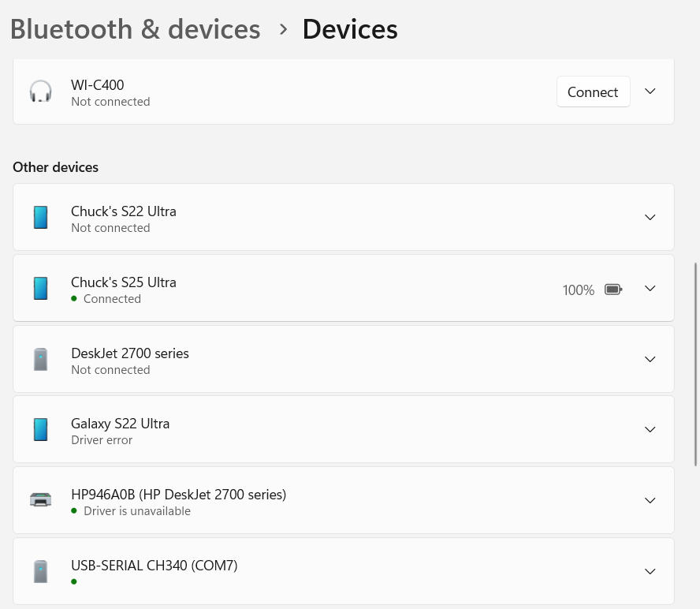Expand the USB-SERIAL CH340 device entry

coord(650,570)
